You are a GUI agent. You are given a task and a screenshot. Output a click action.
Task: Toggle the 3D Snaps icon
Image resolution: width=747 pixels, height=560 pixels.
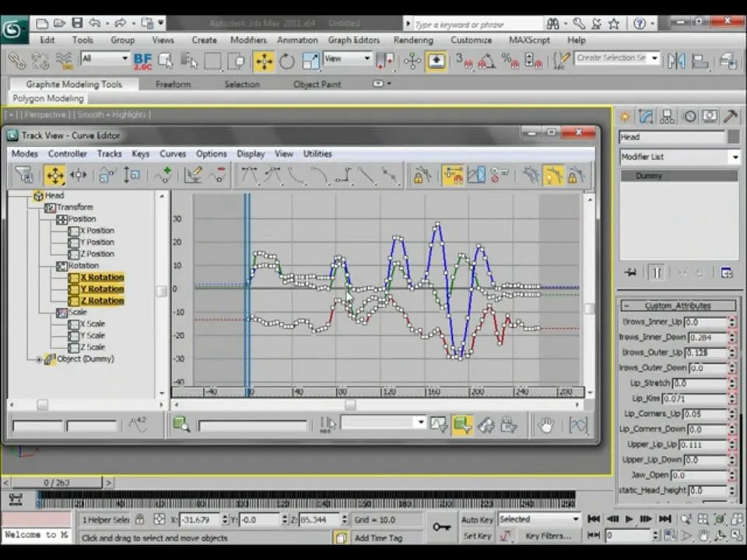pos(464,61)
